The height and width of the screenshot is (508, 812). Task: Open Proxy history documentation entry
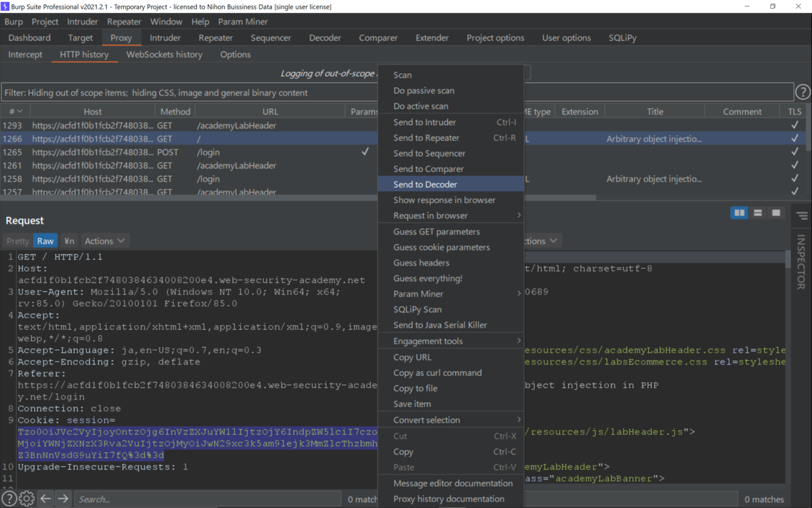(x=451, y=499)
